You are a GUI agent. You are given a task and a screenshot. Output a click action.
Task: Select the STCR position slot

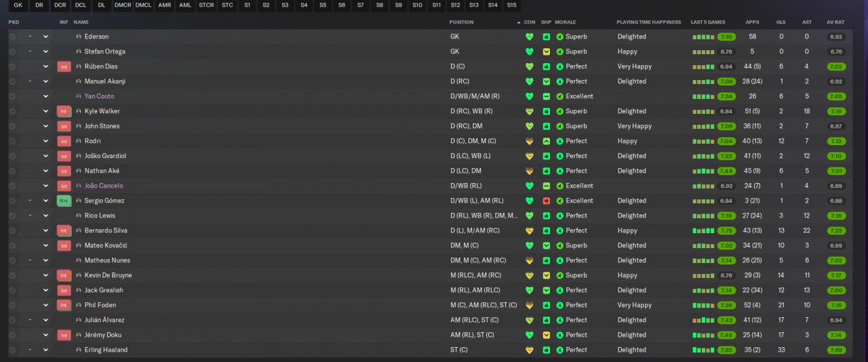pyautogui.click(x=207, y=5)
